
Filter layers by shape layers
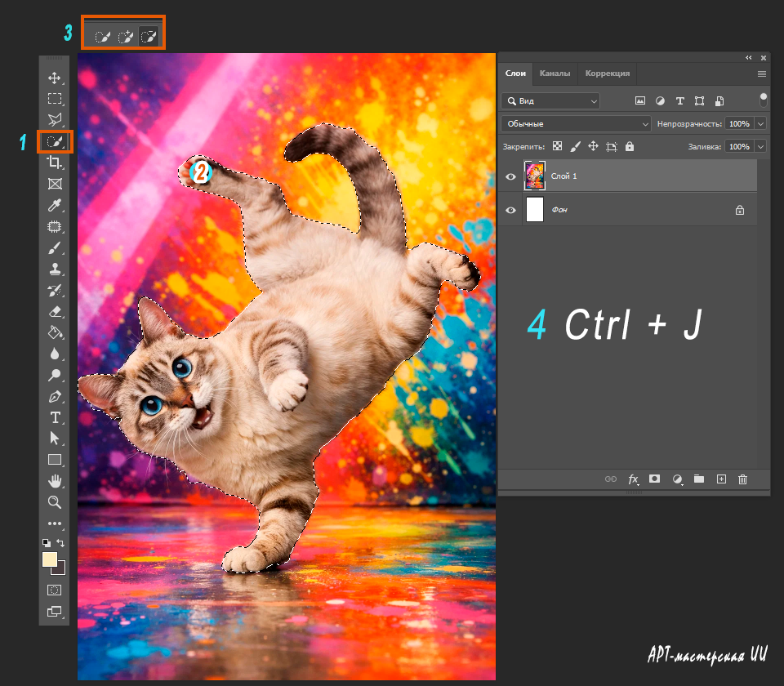pos(700,101)
